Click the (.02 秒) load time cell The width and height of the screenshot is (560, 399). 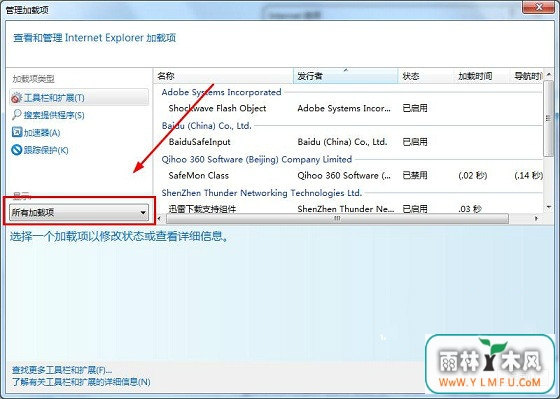pyautogui.click(x=472, y=175)
